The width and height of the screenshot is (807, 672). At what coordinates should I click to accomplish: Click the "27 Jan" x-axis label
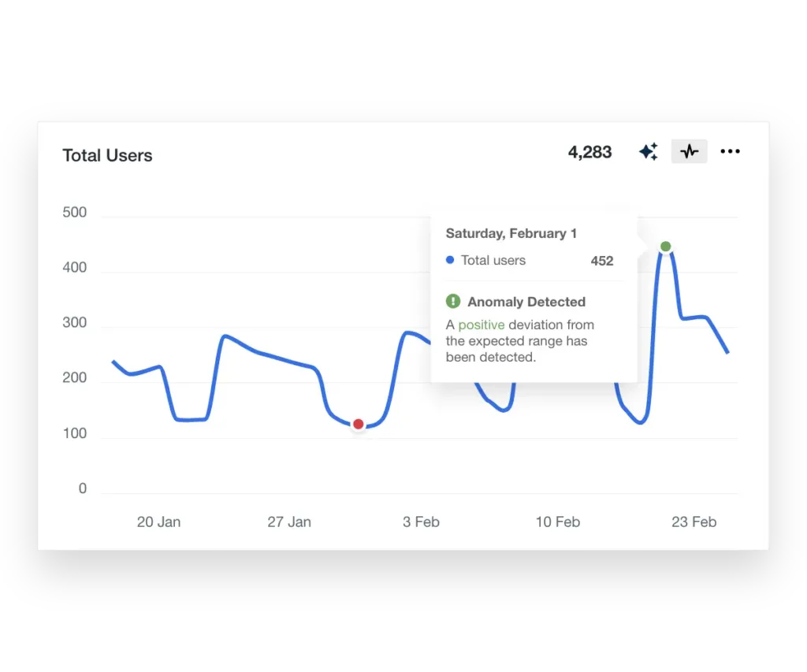289,522
